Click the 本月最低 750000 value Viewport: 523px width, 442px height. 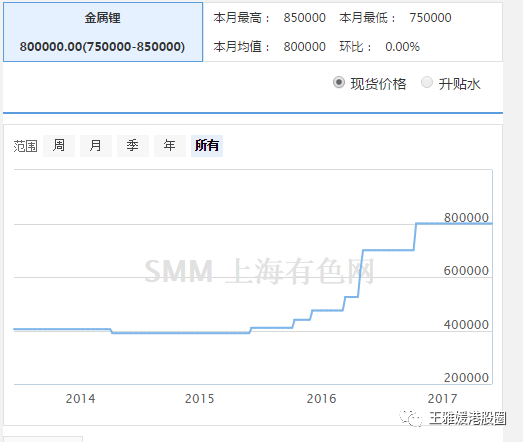click(430, 18)
